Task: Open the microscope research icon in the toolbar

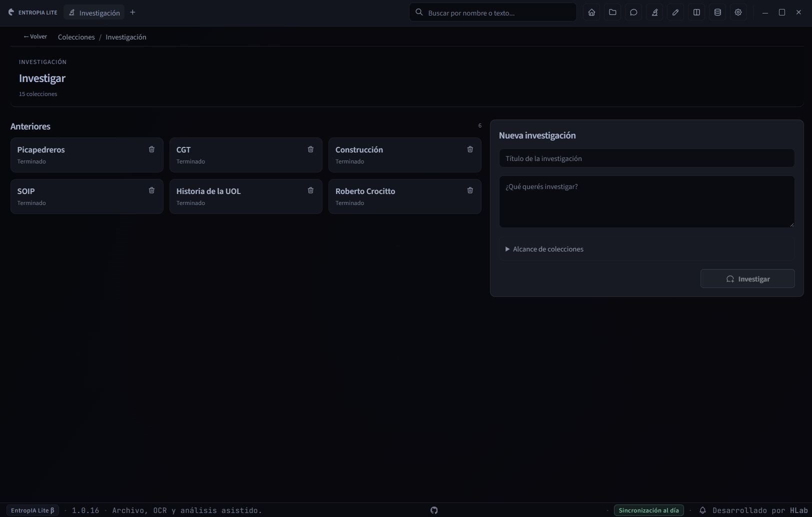Action: (x=654, y=12)
